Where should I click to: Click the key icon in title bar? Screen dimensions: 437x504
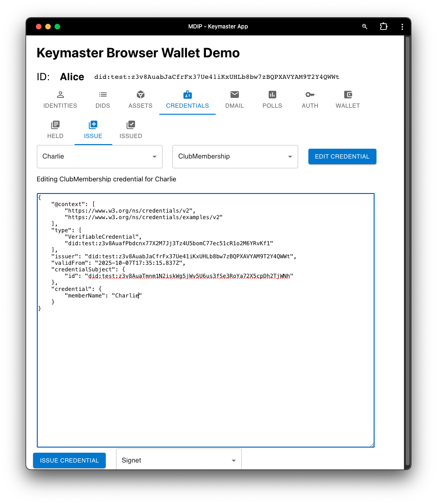pos(365,27)
